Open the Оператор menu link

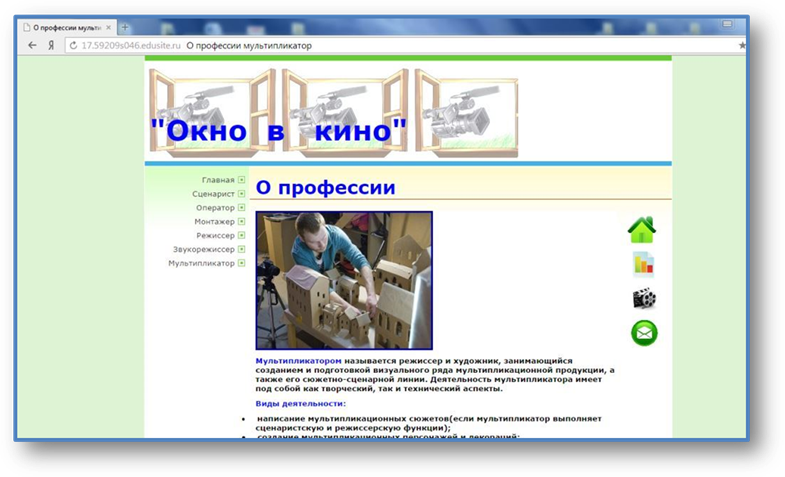tap(215, 207)
